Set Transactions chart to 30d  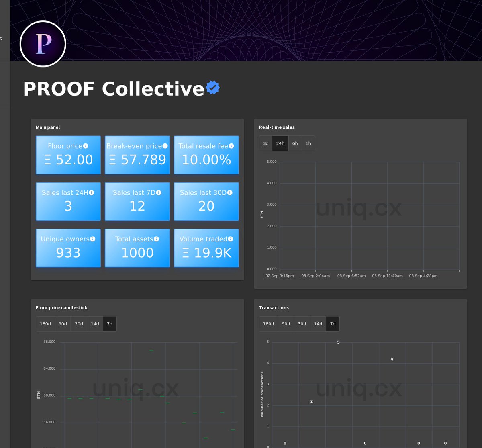pyautogui.click(x=302, y=324)
